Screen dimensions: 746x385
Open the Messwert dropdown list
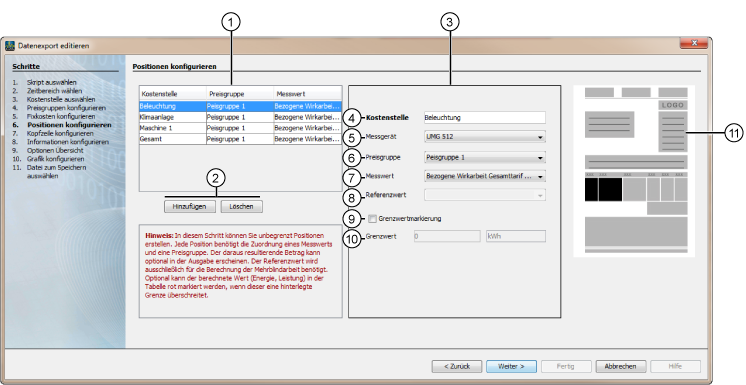(485, 176)
